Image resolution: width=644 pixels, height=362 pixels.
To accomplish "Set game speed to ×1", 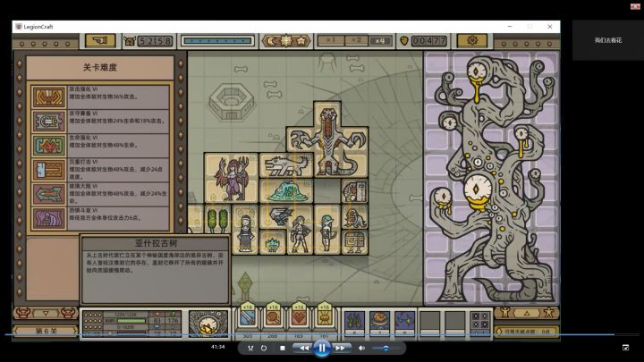I will [x=330, y=40].
